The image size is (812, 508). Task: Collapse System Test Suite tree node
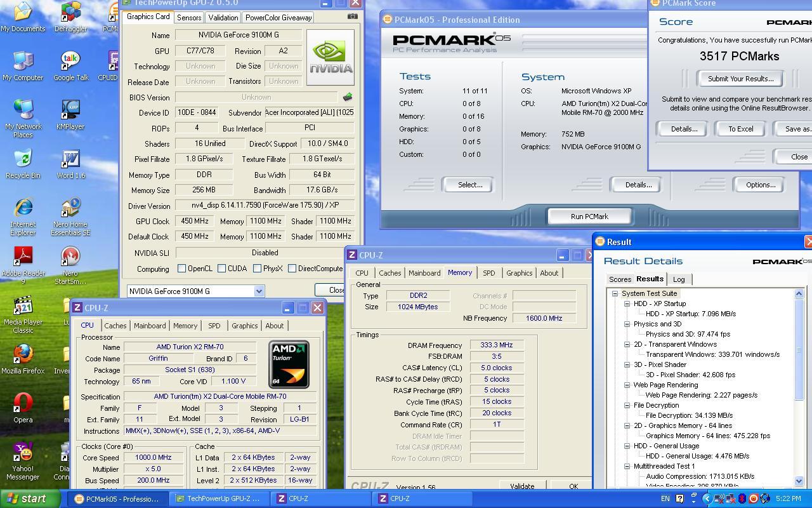[x=615, y=293]
